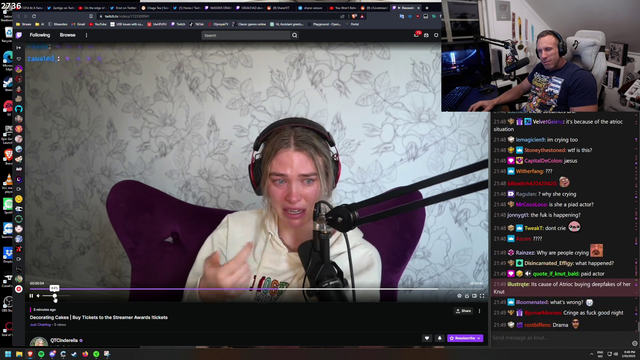The height and width of the screenshot is (360, 640).
Task: Open QTCinderella channel name
Action: pyautogui.click(x=64, y=340)
